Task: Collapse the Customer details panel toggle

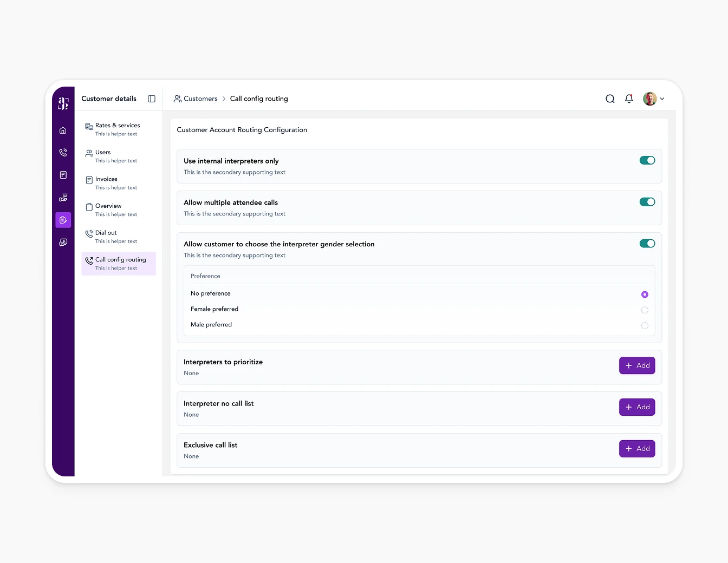Action: [x=151, y=99]
